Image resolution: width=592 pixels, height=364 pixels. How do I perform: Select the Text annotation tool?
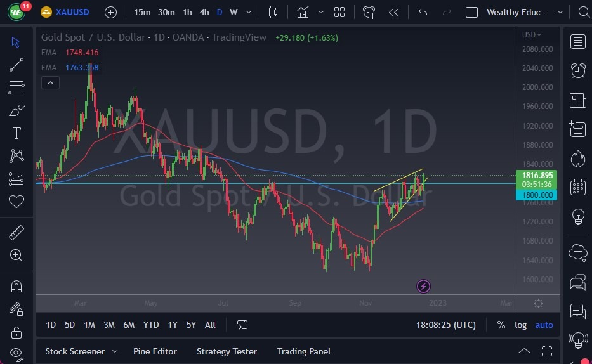[x=16, y=133]
